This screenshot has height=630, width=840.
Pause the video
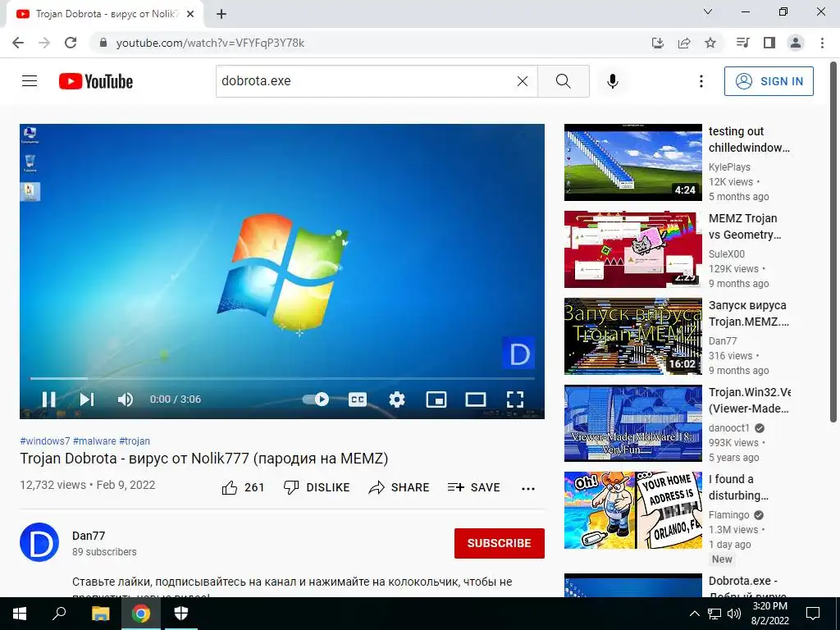[x=48, y=399]
